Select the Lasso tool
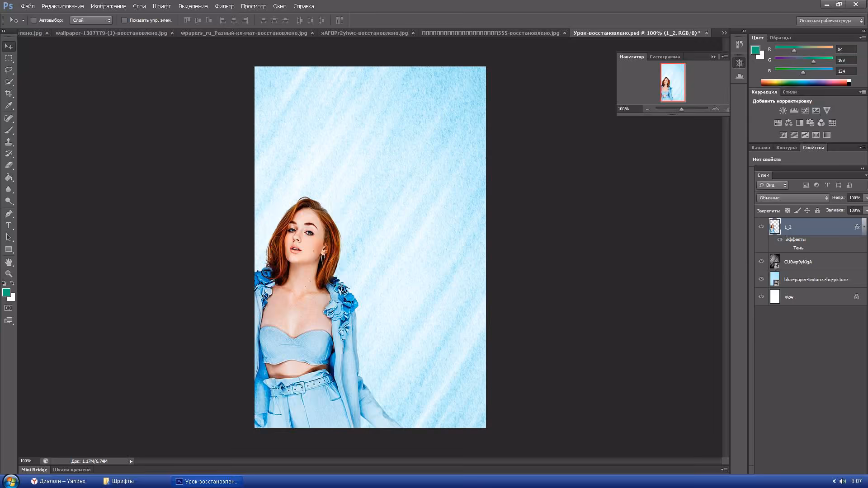 click(9, 70)
